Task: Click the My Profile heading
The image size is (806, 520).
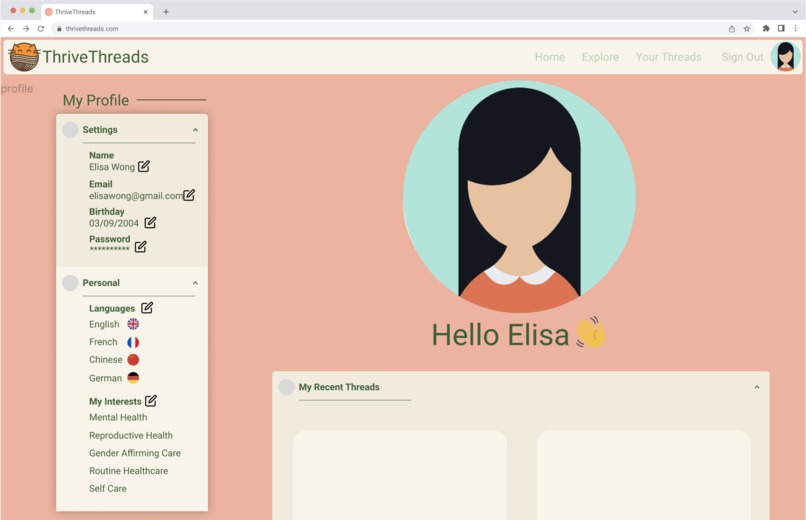Action: (x=96, y=100)
